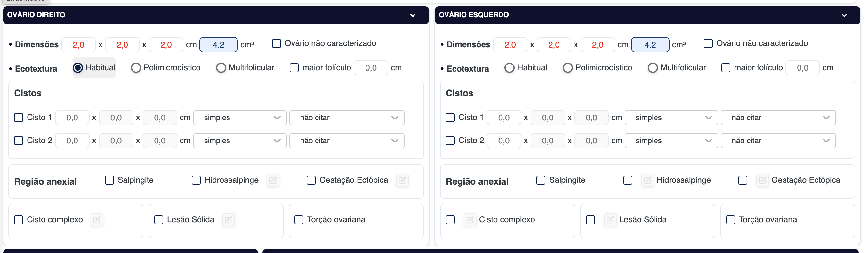
Task: Check right Ovário não caracterizado box
Action: pyautogui.click(x=276, y=44)
